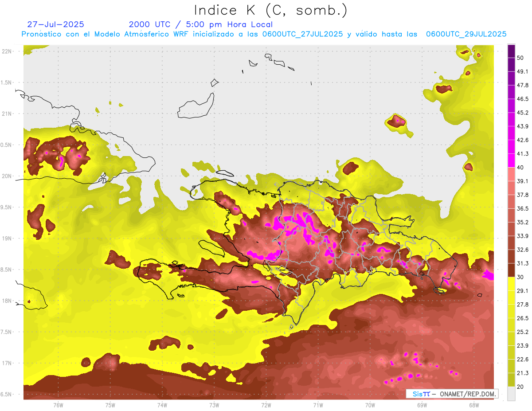This screenshot has height=411, width=532.
Task: Click the '71W' longitude axis label
Action: pos(318,405)
